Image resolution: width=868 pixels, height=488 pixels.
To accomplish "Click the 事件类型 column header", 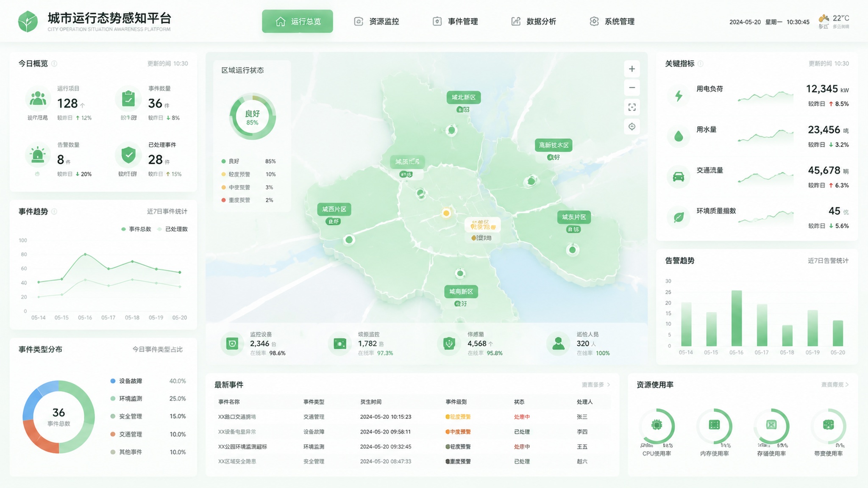I will tap(314, 402).
